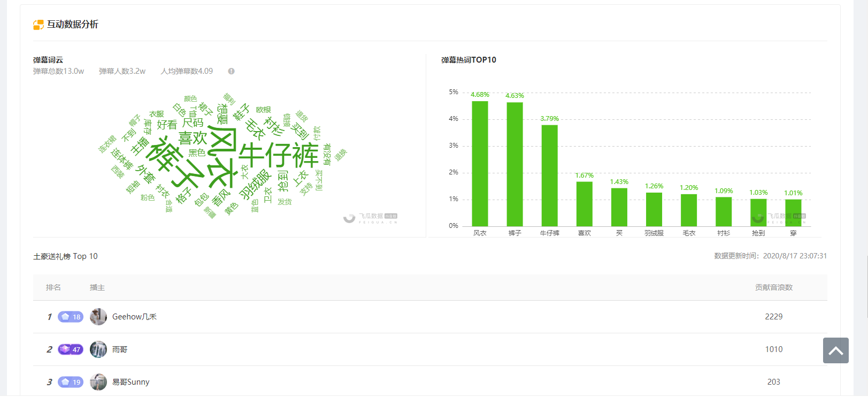Click the 风衣 bar in the chart
Image resolution: width=868 pixels, height=397 pixels.
point(480,164)
